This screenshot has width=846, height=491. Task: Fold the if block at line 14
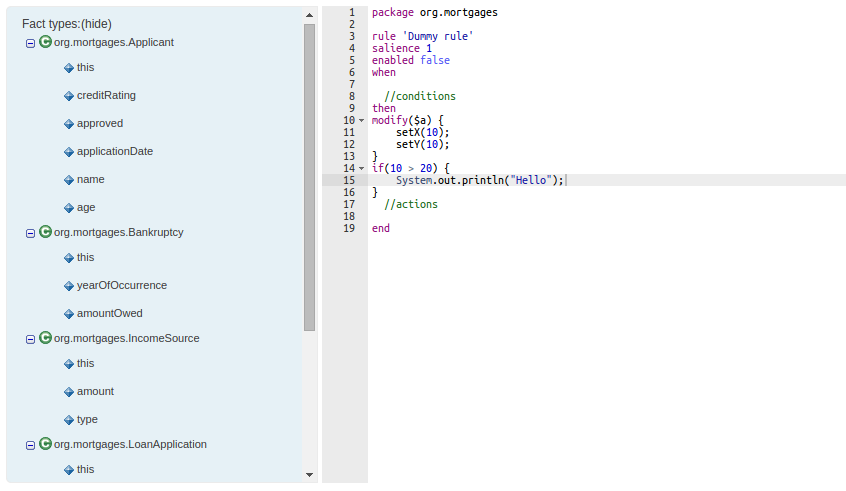tap(361, 169)
